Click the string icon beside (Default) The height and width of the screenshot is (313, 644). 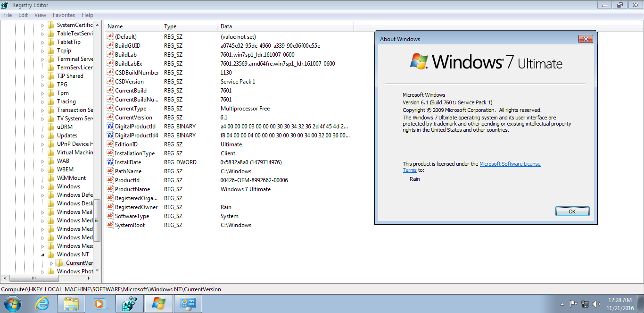click(110, 37)
